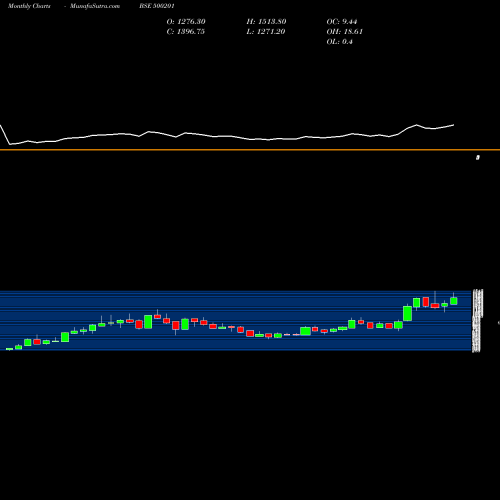Click the "Monthly Charts" title text
The image size is (500, 500).
pyautogui.click(x=29, y=6)
